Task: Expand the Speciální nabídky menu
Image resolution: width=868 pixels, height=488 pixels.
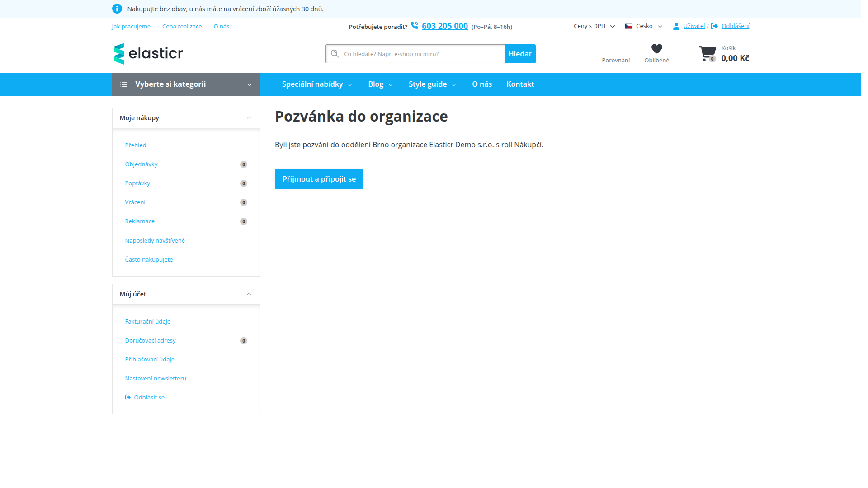Action: (317, 84)
